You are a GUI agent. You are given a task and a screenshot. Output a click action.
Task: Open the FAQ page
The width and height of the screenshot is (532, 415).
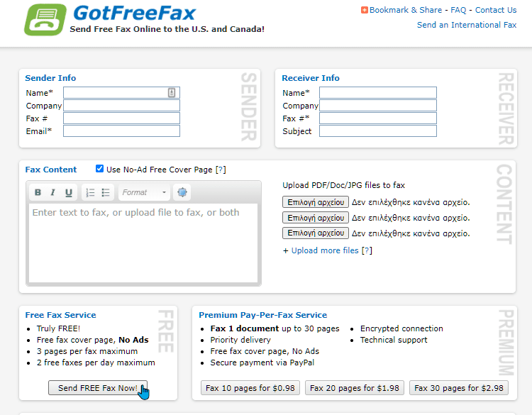click(458, 10)
